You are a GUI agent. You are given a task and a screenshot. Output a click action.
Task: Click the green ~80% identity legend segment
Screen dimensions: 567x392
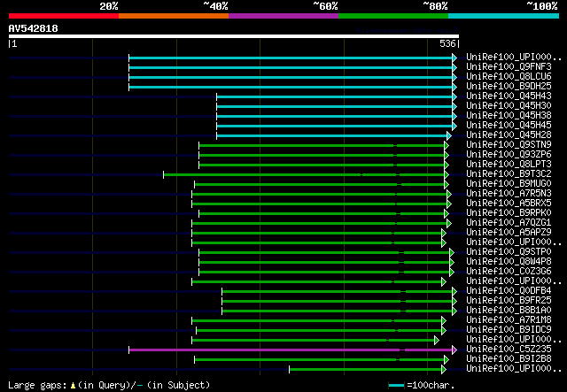pyautogui.click(x=393, y=16)
